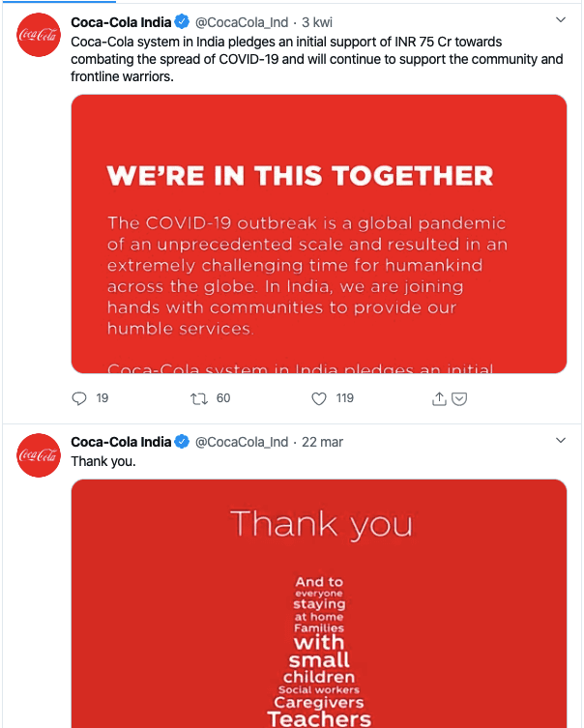Click verified badge on the 3 kwi tweet

pyautogui.click(x=182, y=22)
